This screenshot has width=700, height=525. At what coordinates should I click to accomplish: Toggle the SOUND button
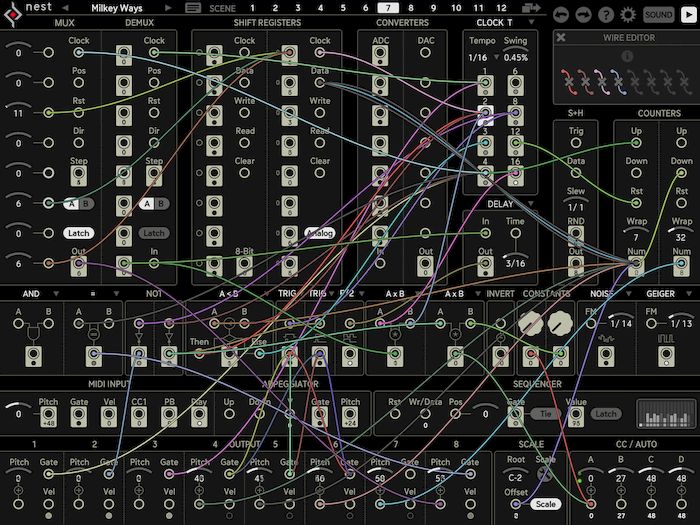point(658,14)
